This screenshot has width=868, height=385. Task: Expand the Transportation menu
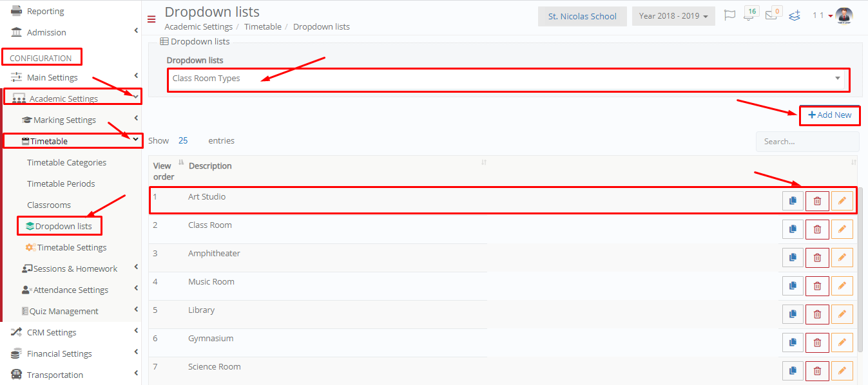pos(71,375)
